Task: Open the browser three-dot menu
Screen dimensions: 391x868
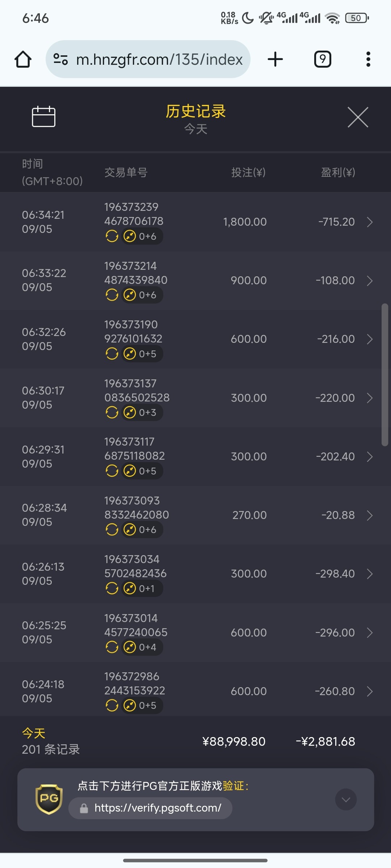Action: click(x=368, y=59)
